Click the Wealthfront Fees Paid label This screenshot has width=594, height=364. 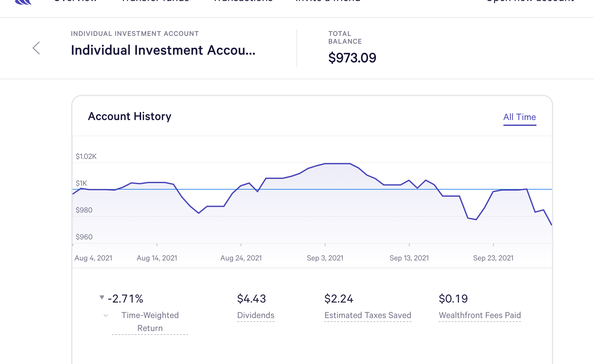479,315
